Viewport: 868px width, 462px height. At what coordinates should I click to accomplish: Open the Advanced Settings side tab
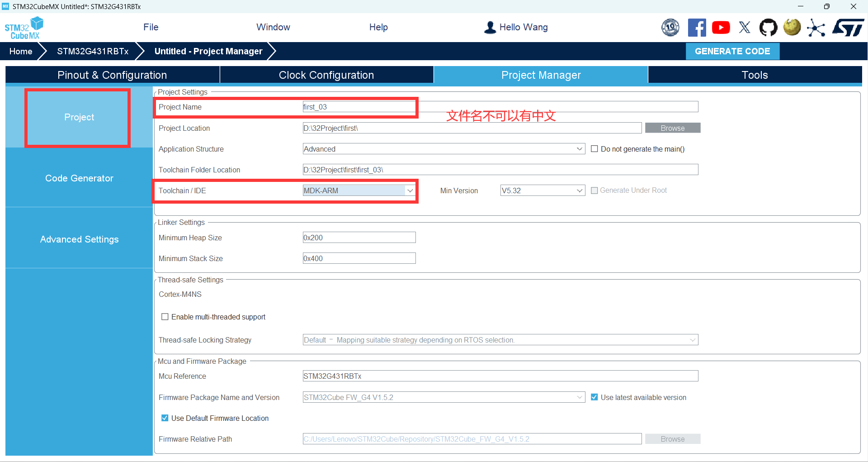79,239
